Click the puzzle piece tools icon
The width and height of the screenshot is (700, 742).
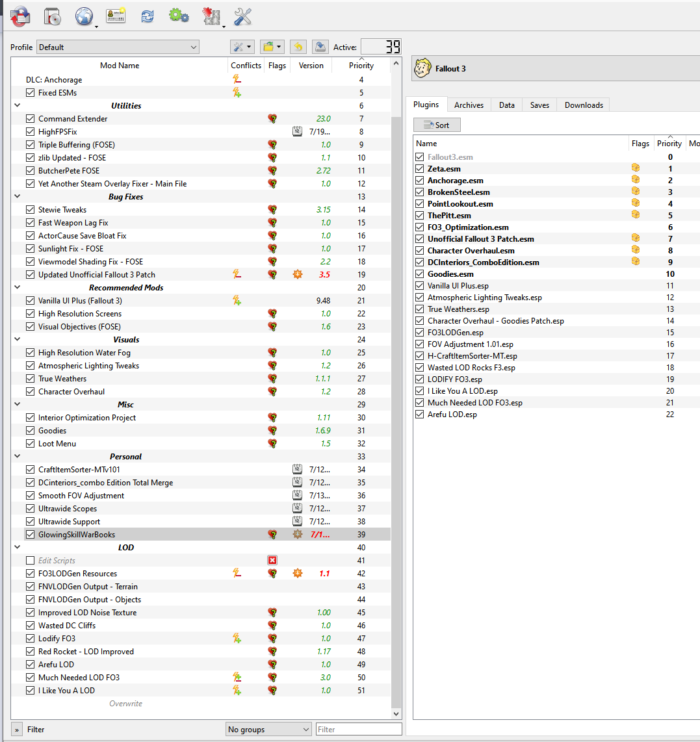point(211,16)
